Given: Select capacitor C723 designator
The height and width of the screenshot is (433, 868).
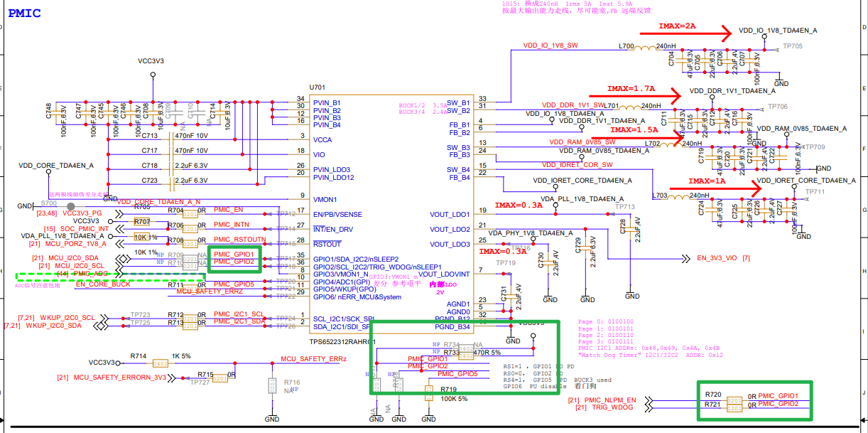Looking at the screenshot, I should point(150,181).
